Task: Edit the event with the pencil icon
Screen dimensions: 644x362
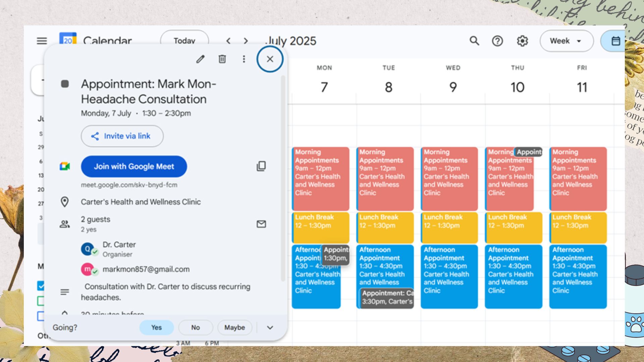Action: 200,59
